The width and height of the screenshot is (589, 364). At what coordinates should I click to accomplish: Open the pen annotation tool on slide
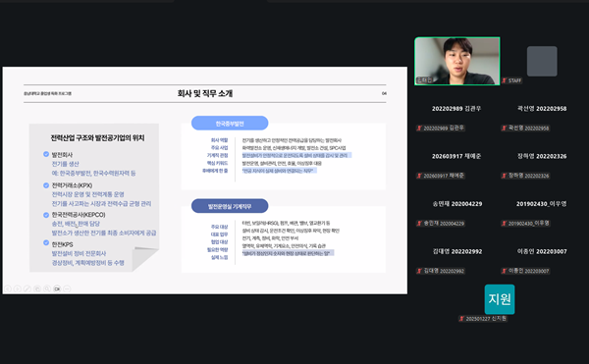[x=27, y=289]
